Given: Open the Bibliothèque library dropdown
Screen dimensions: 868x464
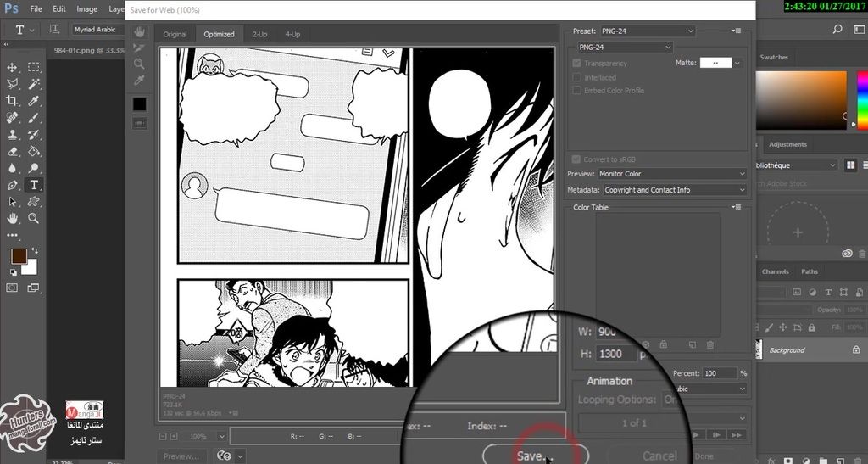Looking at the screenshot, I should (x=797, y=165).
